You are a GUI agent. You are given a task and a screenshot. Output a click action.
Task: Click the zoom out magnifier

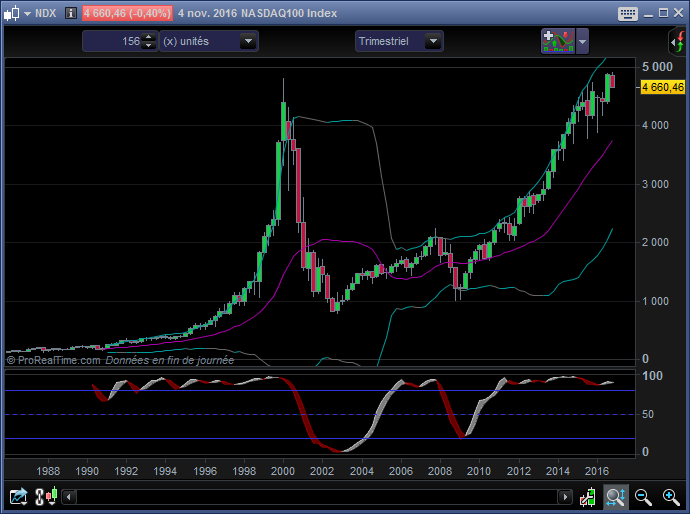coord(643,496)
